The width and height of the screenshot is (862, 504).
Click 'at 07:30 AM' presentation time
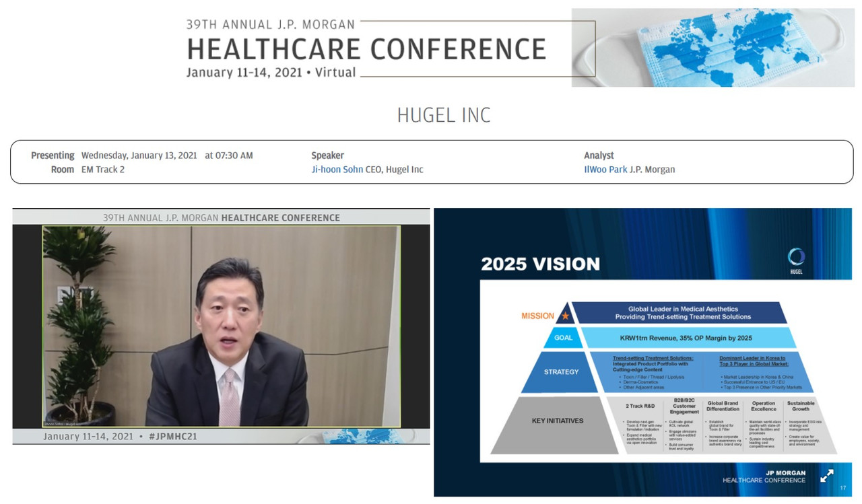pyautogui.click(x=229, y=155)
